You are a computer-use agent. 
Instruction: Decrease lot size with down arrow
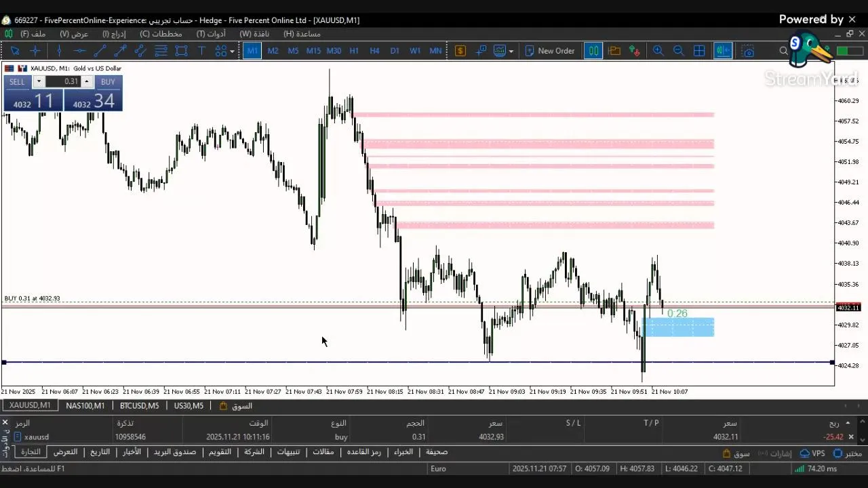pyautogui.click(x=39, y=81)
